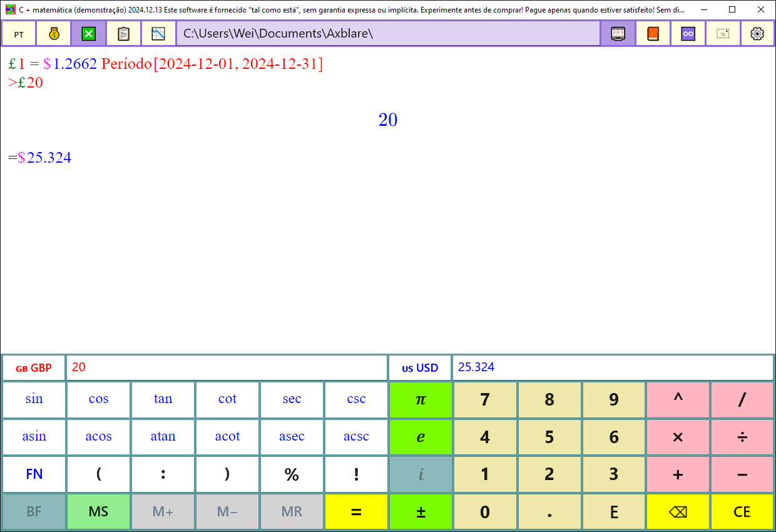Insert the acot function
Image resolution: width=776 pixels, height=532 pixels.
[x=228, y=437]
